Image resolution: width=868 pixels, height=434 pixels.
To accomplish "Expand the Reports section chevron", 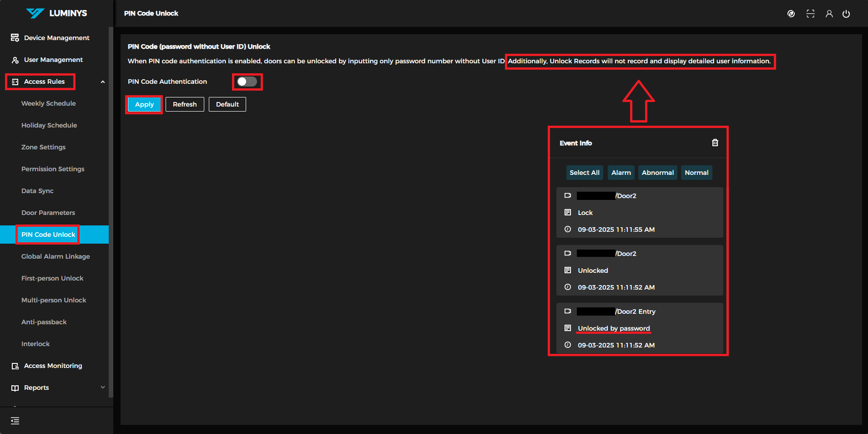I will tap(102, 388).
